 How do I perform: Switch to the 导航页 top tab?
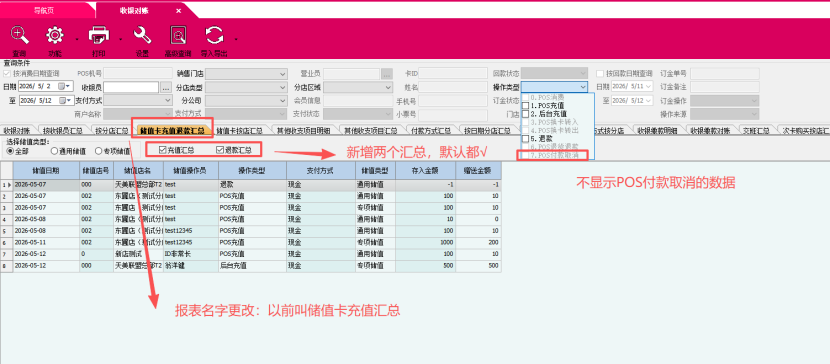(x=44, y=10)
